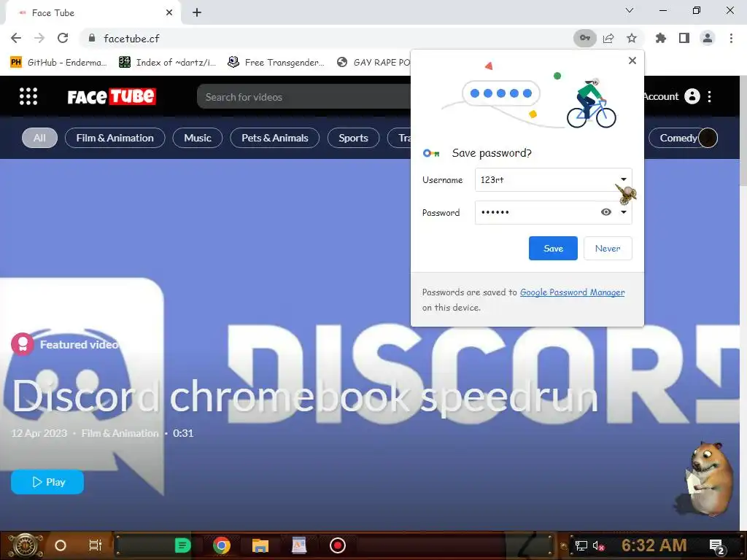Expand the Password dropdown arrow

click(623, 212)
